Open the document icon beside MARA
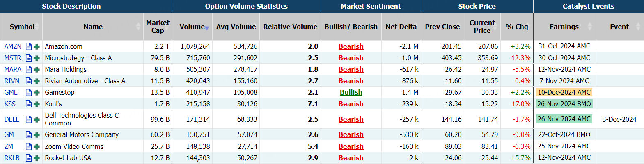Screen dimensions: 644x164 28,70
